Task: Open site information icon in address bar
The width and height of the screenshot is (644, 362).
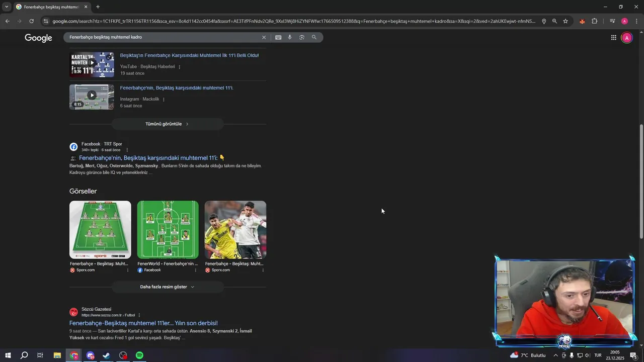Action: (46, 21)
